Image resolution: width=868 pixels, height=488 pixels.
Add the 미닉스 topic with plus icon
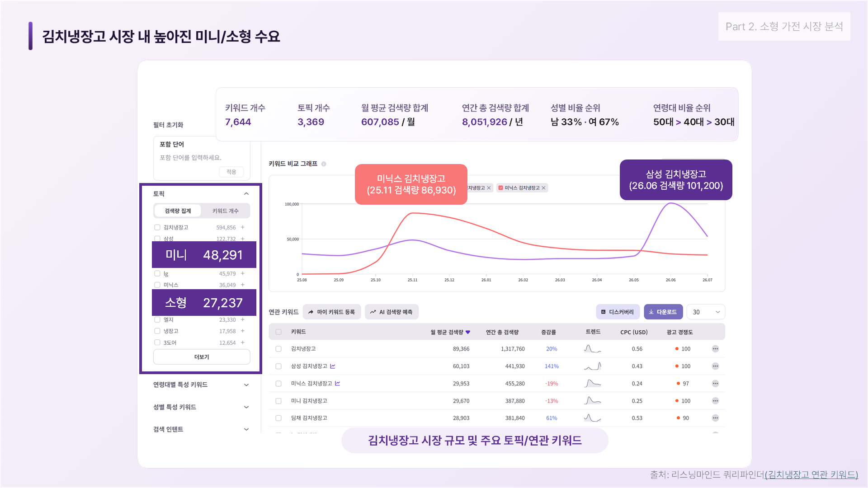click(x=243, y=285)
